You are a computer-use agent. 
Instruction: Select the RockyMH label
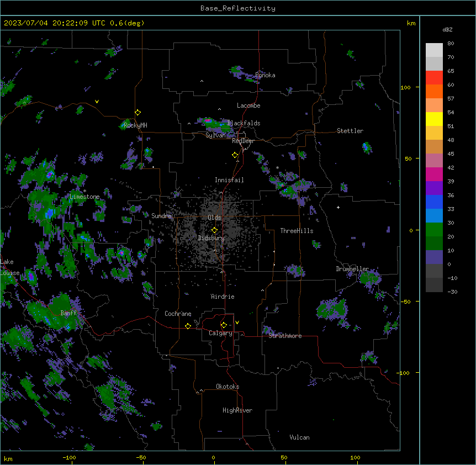click(x=135, y=125)
